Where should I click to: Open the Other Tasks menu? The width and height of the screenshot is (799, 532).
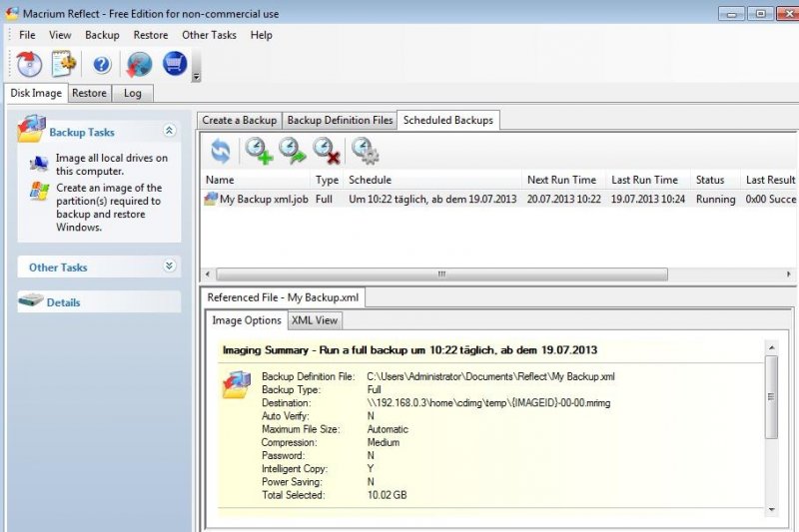pyautogui.click(x=209, y=35)
